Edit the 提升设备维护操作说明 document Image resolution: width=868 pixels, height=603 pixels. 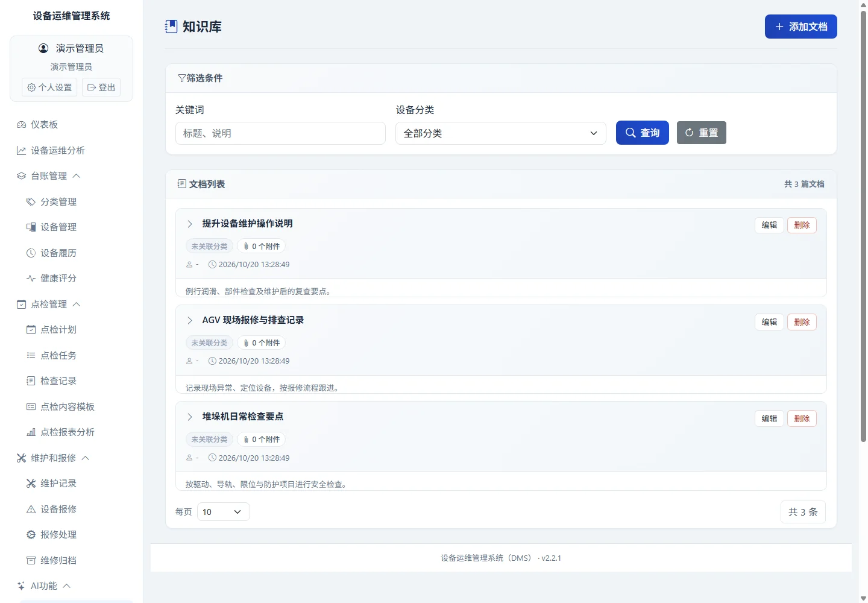(769, 225)
